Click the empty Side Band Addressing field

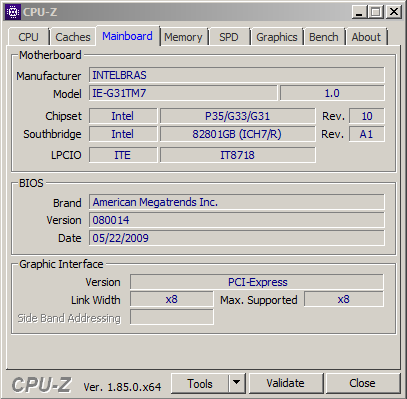pos(172,317)
